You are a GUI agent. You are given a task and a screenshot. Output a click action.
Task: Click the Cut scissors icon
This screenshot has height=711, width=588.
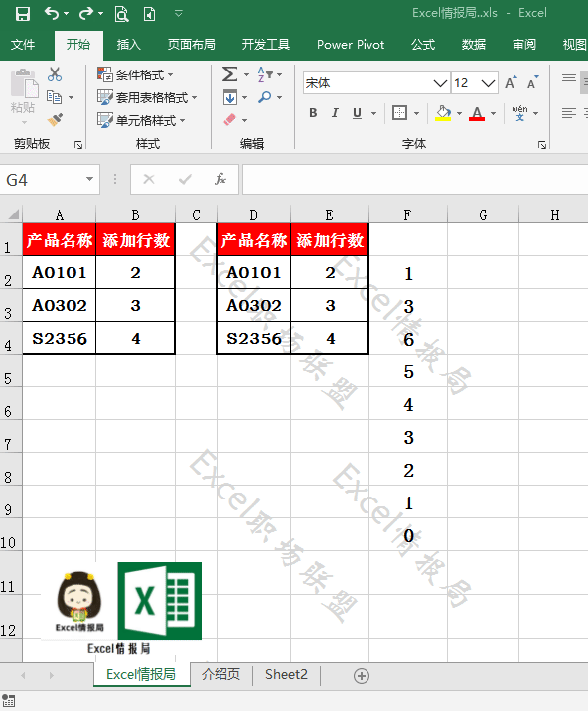55,74
